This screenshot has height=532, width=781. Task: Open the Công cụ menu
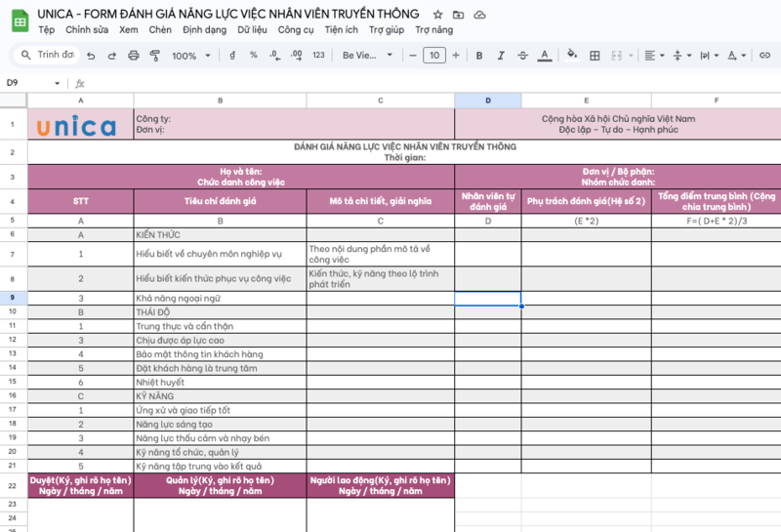click(x=296, y=30)
